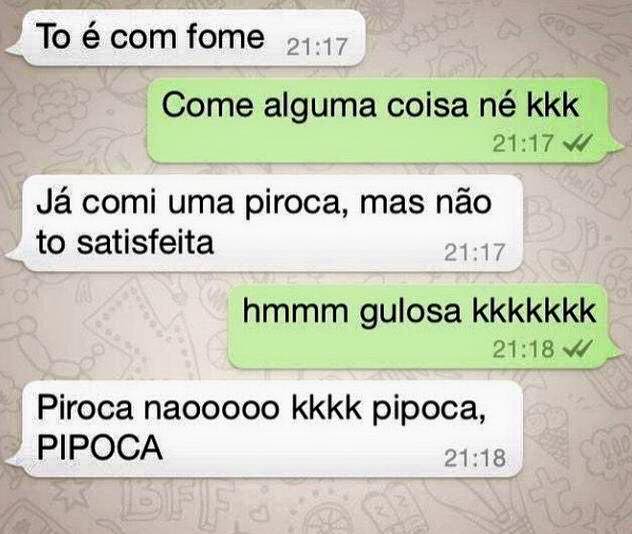Click the 21:18 timestamp in 'gulosa' bubble
632x534 pixels.
pos(523,349)
